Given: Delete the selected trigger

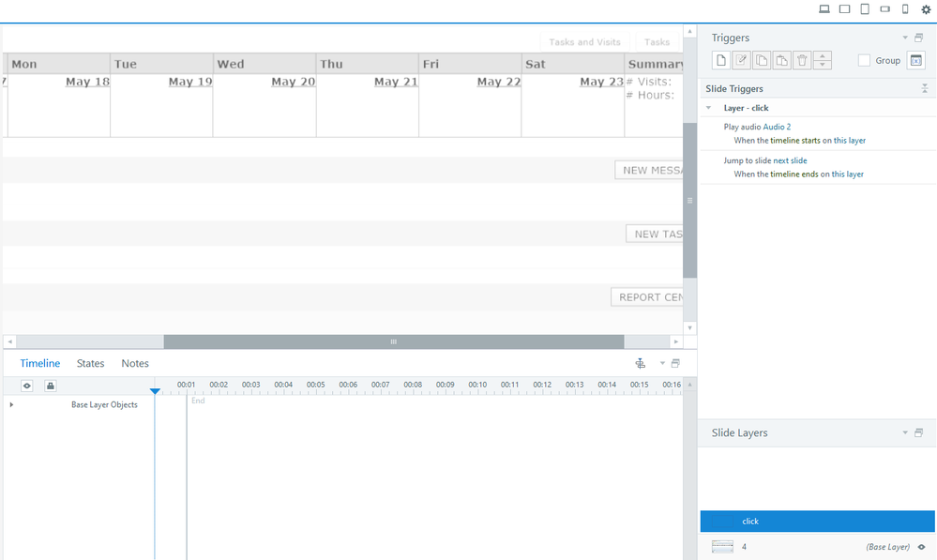Looking at the screenshot, I should coord(802,60).
